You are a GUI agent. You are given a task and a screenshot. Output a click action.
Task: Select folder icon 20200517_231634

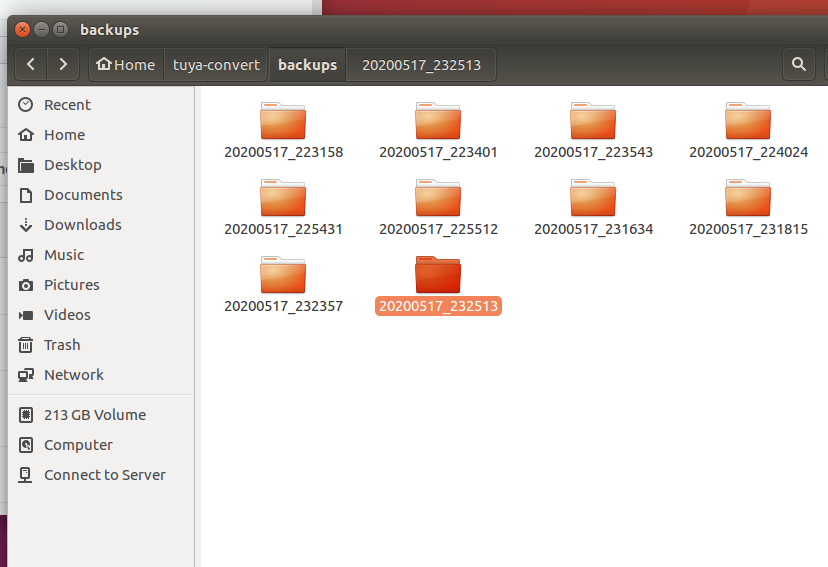[593, 198]
